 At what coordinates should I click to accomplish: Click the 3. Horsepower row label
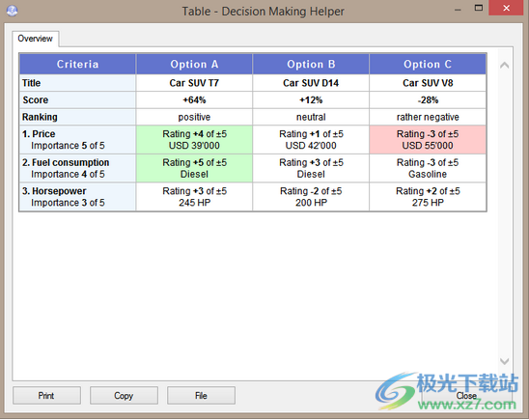pos(77,197)
